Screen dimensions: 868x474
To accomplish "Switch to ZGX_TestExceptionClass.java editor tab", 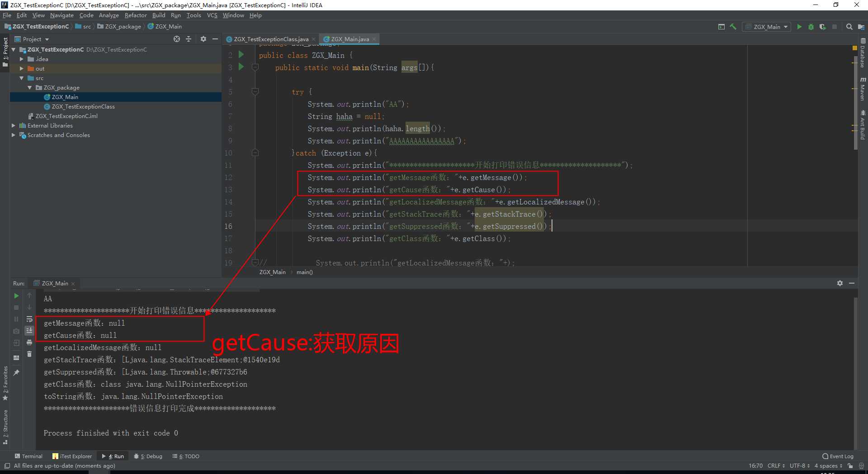I will coord(271,39).
